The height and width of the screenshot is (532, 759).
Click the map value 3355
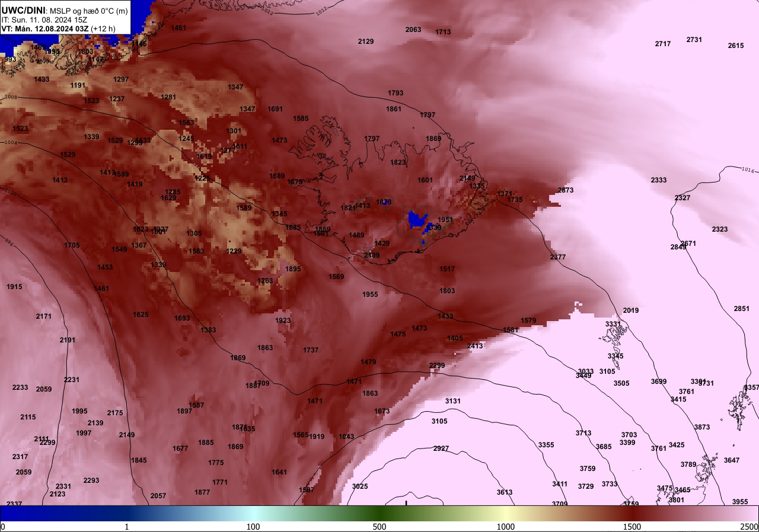point(546,445)
